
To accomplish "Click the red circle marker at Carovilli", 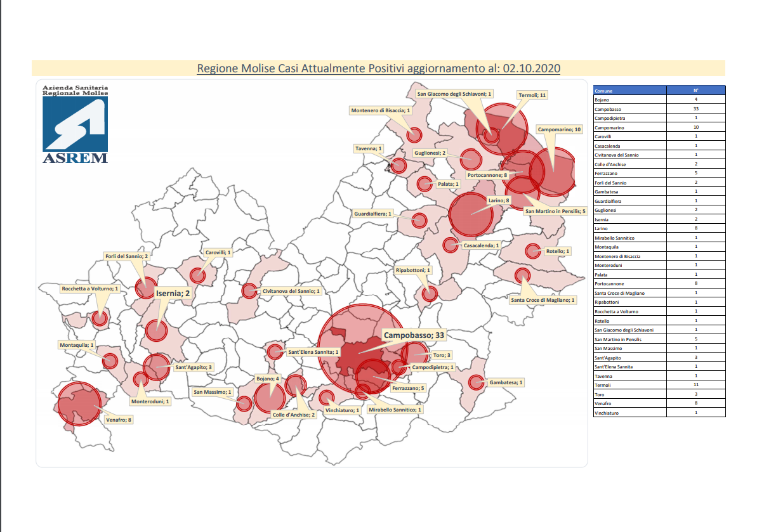I will point(197,276).
